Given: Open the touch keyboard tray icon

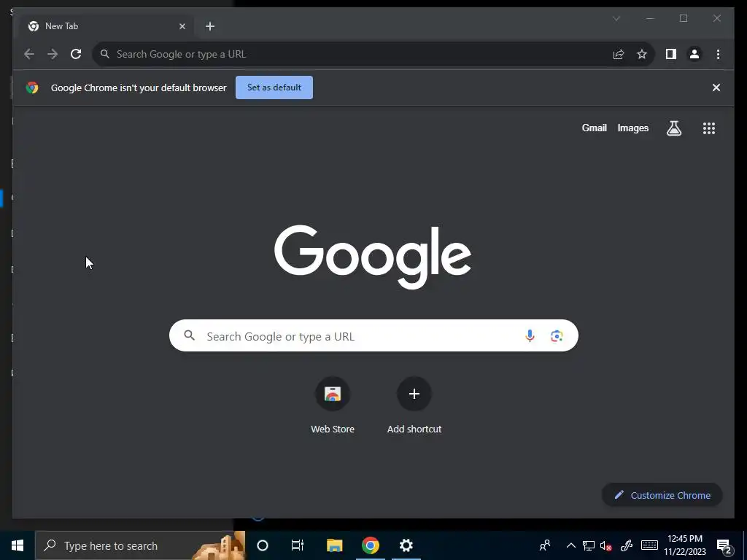Looking at the screenshot, I should point(649,545).
